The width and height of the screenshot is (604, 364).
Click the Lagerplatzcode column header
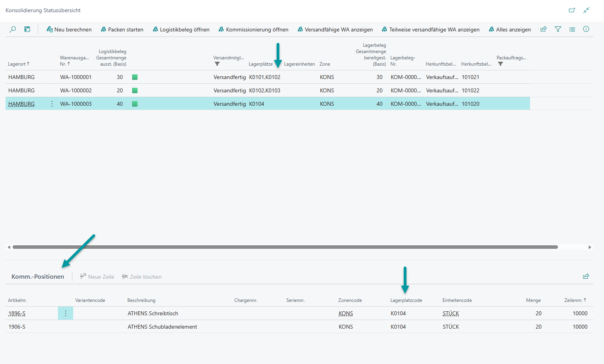point(406,300)
